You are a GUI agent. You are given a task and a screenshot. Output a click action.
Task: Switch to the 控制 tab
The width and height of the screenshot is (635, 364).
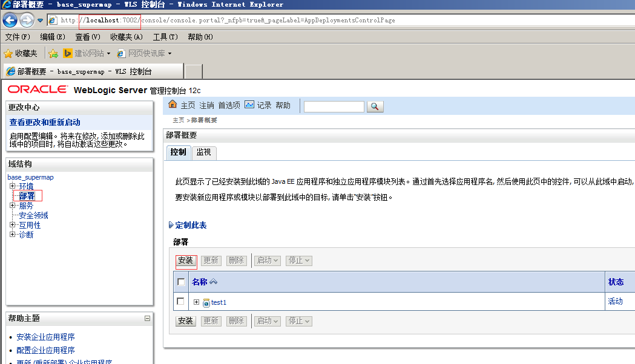[179, 152]
